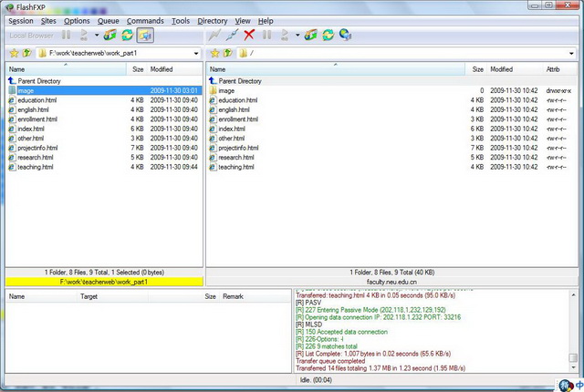
Task: Click the remote Parent Directory entry
Action: pyautogui.click(x=235, y=81)
